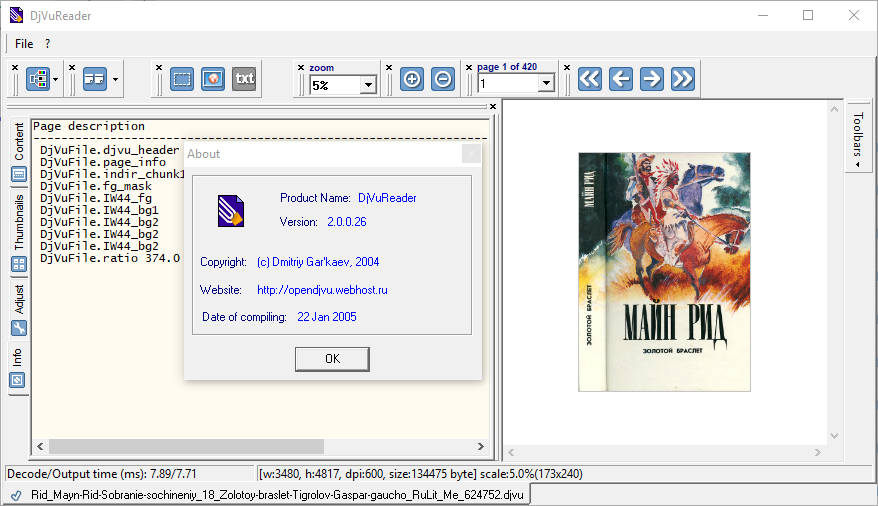This screenshot has width=878, height=506.
Task: Click the DjVuReader title bar app icon
Action: click(x=17, y=15)
